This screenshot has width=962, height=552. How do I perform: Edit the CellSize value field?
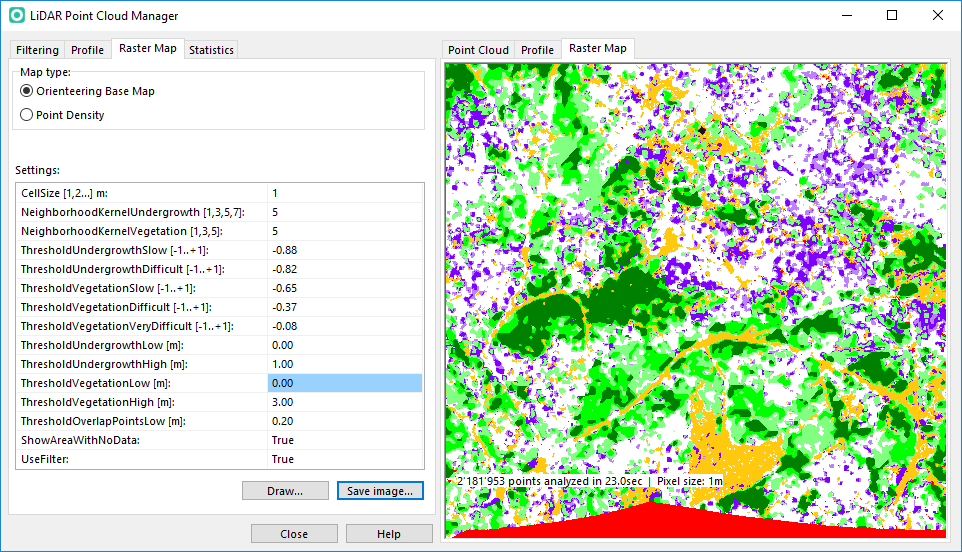click(x=345, y=193)
